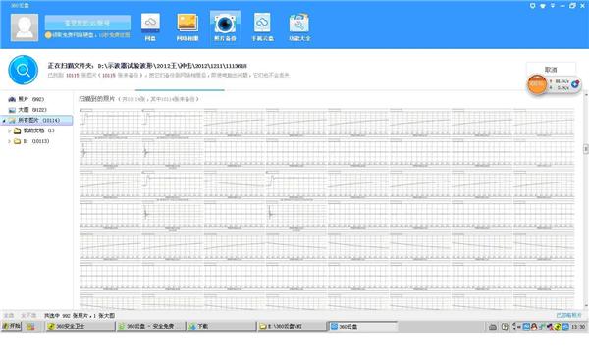Switch to 360安全卫士 in taskbar
Viewport: 589px width, 364px height.
[80, 327]
